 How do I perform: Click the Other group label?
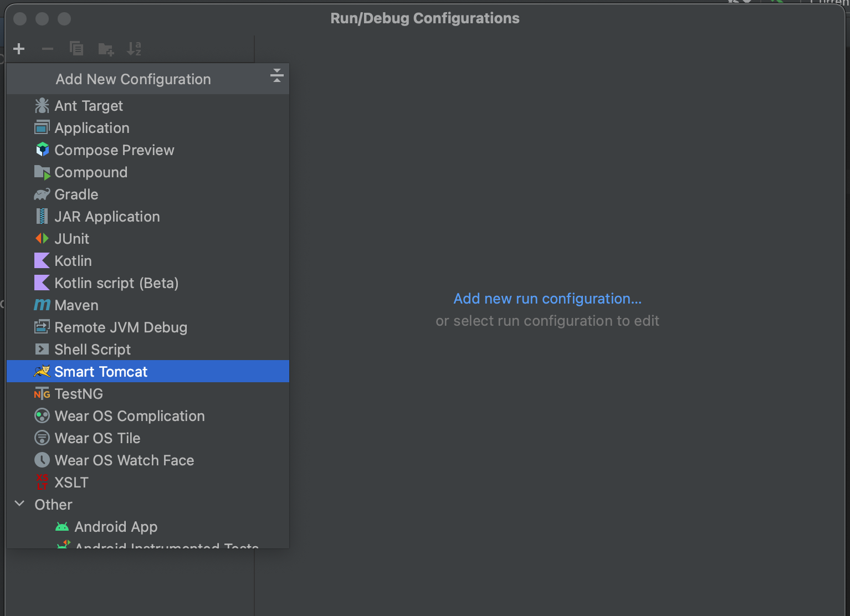click(x=53, y=505)
